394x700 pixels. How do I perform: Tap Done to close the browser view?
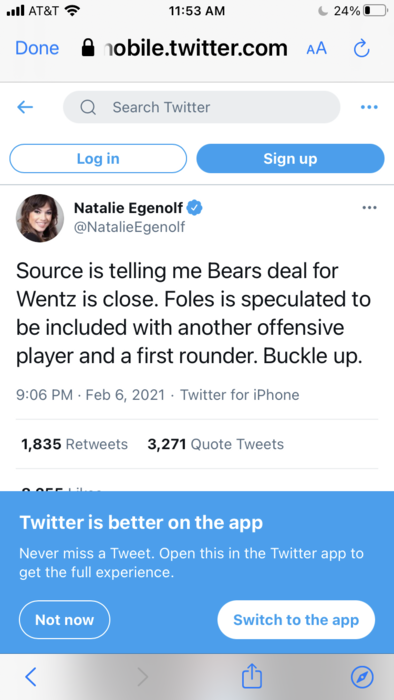coord(37,48)
